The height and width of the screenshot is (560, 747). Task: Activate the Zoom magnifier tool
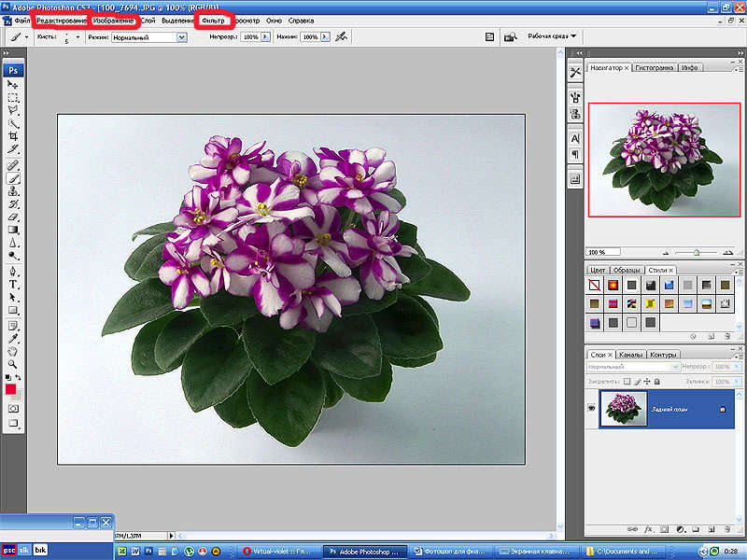(13, 363)
